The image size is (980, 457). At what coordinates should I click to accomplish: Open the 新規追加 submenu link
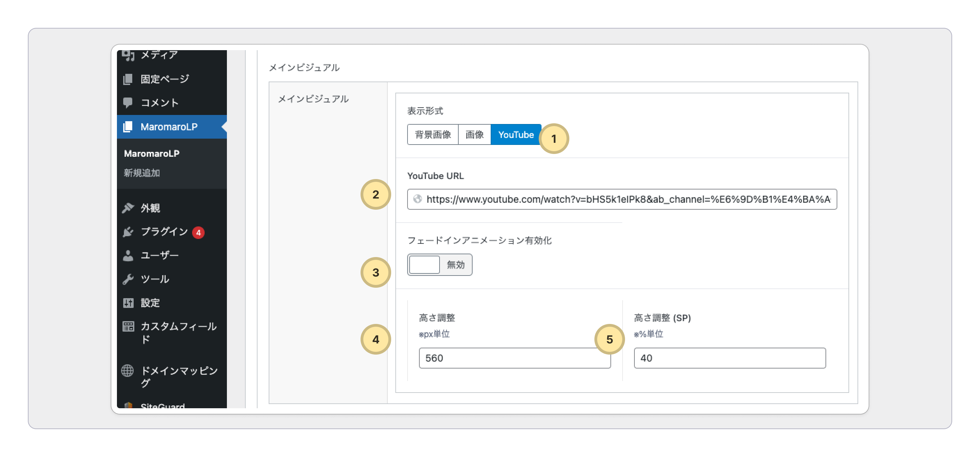142,173
